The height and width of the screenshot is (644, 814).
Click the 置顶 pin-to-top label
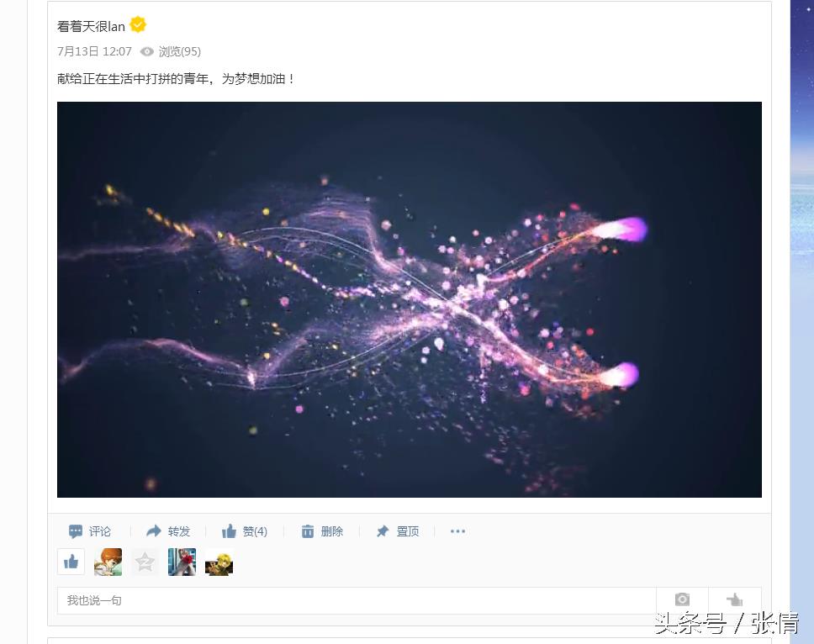(408, 531)
